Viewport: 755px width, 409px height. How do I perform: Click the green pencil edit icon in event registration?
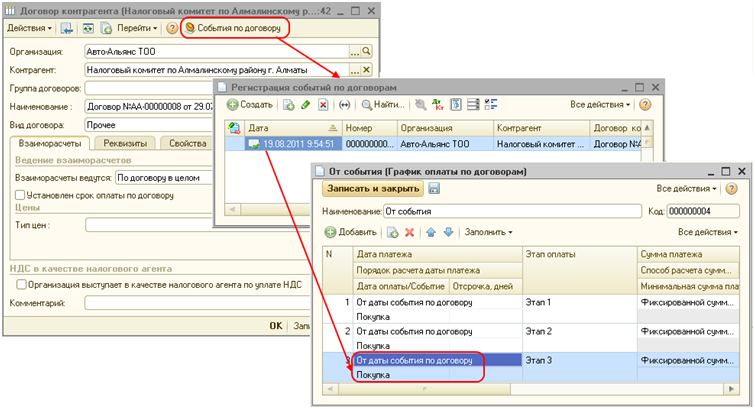(306, 104)
